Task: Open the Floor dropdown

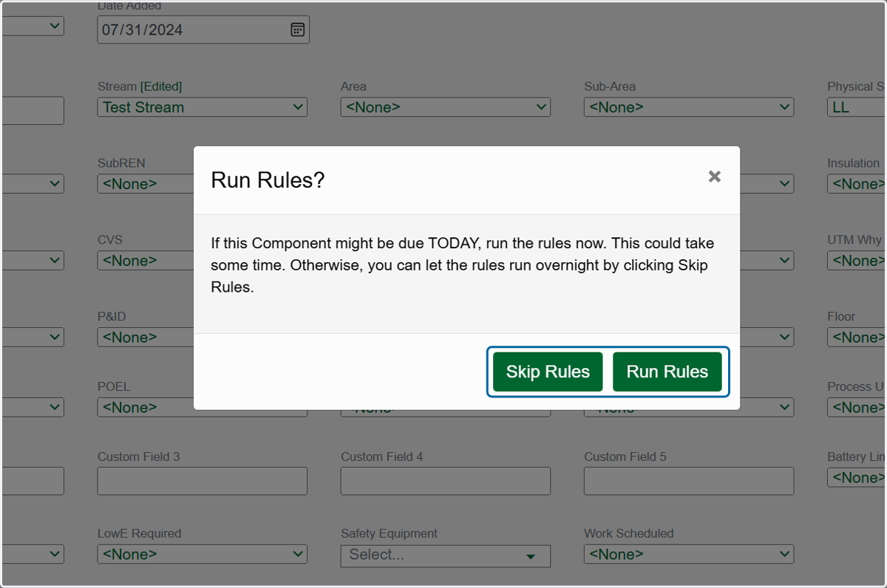Action: coord(857,338)
